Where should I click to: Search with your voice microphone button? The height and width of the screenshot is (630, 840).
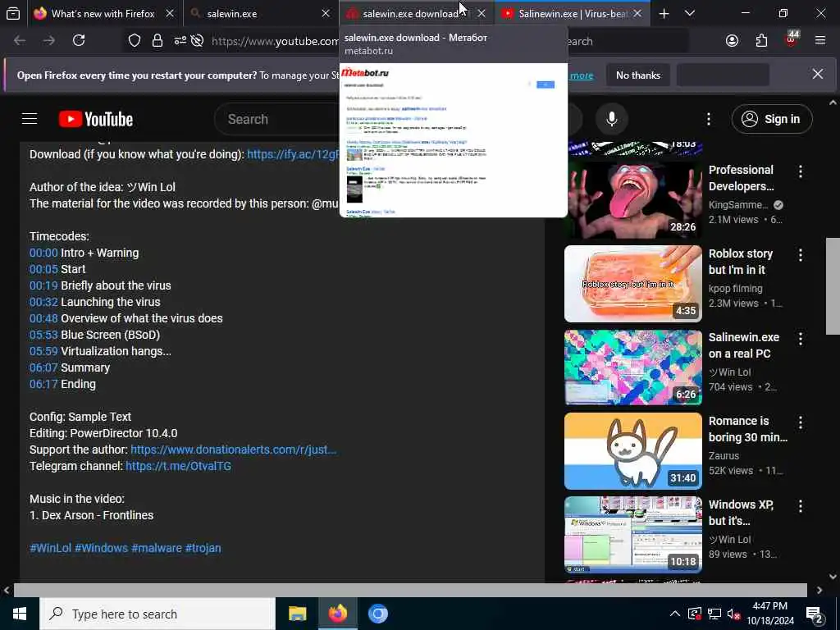(611, 119)
